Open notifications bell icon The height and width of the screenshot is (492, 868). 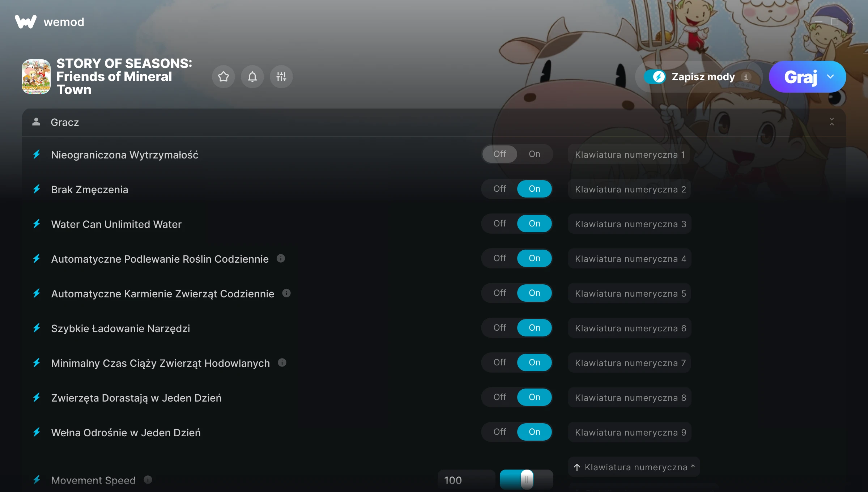tap(252, 77)
